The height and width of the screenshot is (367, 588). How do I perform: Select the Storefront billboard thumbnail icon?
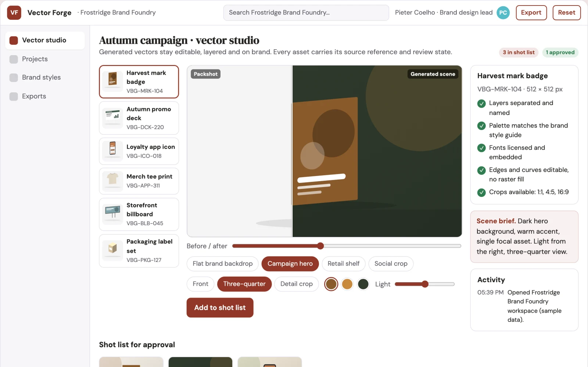coord(112,214)
